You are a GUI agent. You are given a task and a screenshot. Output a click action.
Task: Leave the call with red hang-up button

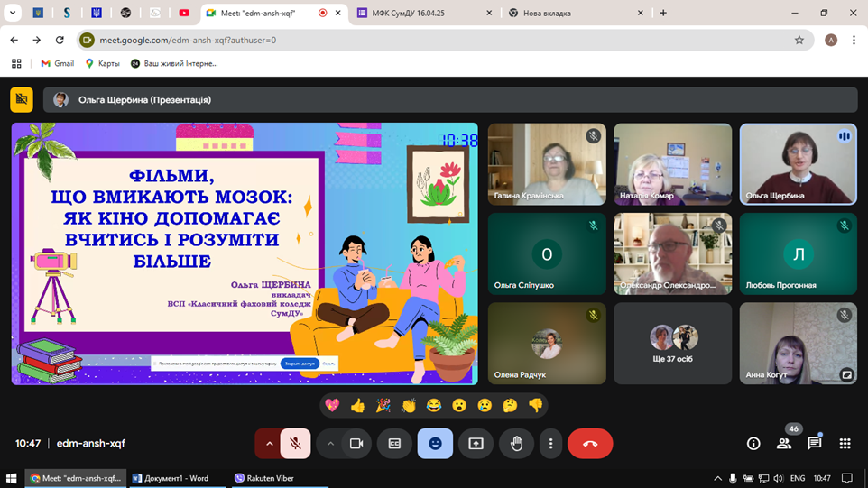pyautogui.click(x=590, y=444)
